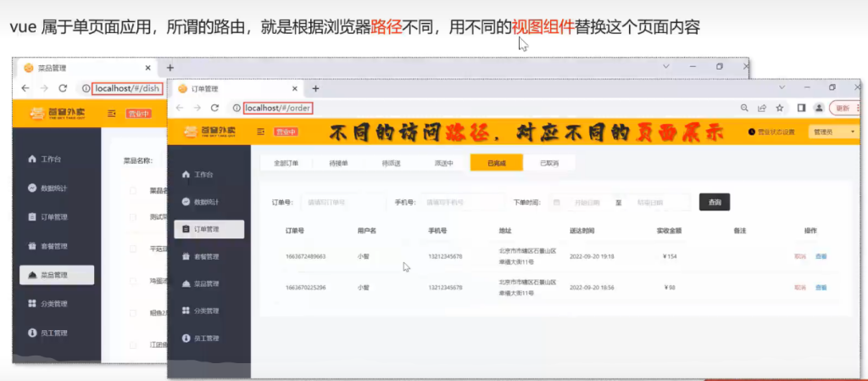Check the first dish row checkbox
The image size is (868, 381).
click(133, 218)
